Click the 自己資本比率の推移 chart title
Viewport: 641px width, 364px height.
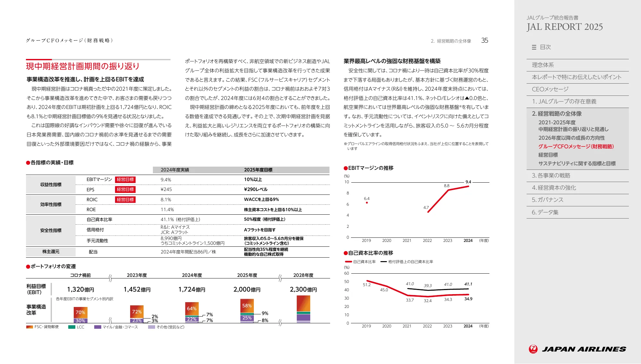(x=371, y=253)
